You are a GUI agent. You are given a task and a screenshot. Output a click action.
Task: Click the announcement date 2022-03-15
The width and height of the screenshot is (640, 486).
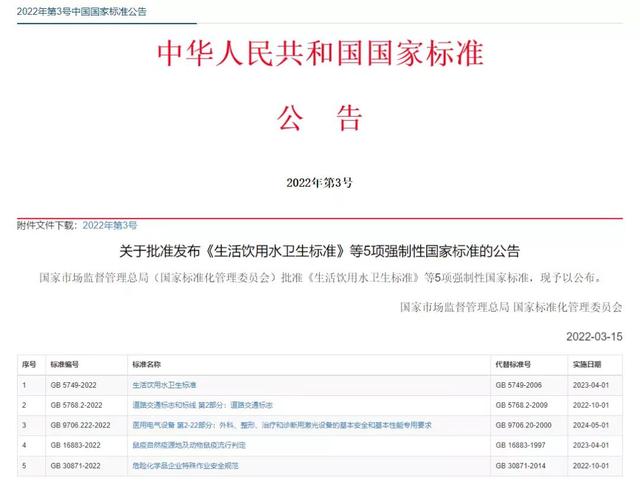[x=594, y=337]
